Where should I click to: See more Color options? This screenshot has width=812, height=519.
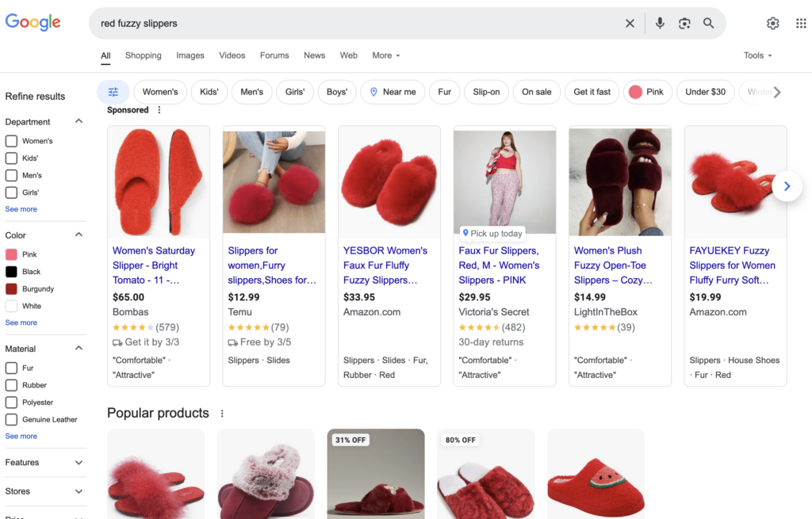[21, 322]
